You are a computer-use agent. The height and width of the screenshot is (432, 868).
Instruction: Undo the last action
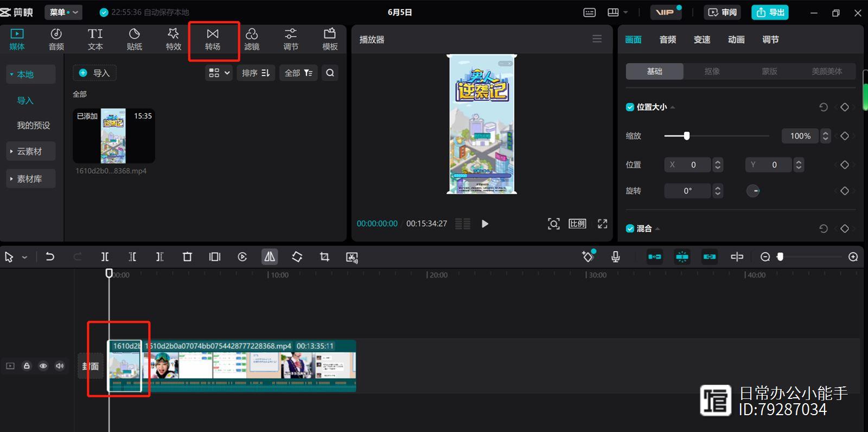[x=50, y=257]
